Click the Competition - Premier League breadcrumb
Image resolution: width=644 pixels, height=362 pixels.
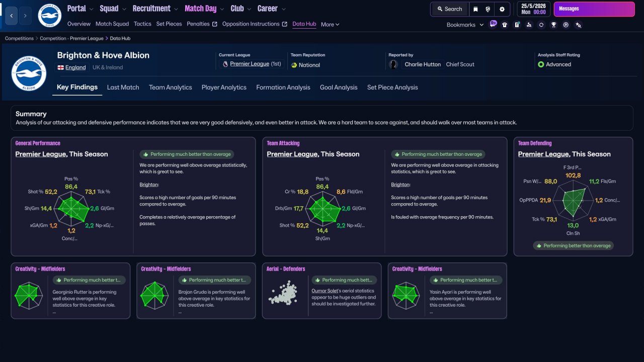click(72, 38)
